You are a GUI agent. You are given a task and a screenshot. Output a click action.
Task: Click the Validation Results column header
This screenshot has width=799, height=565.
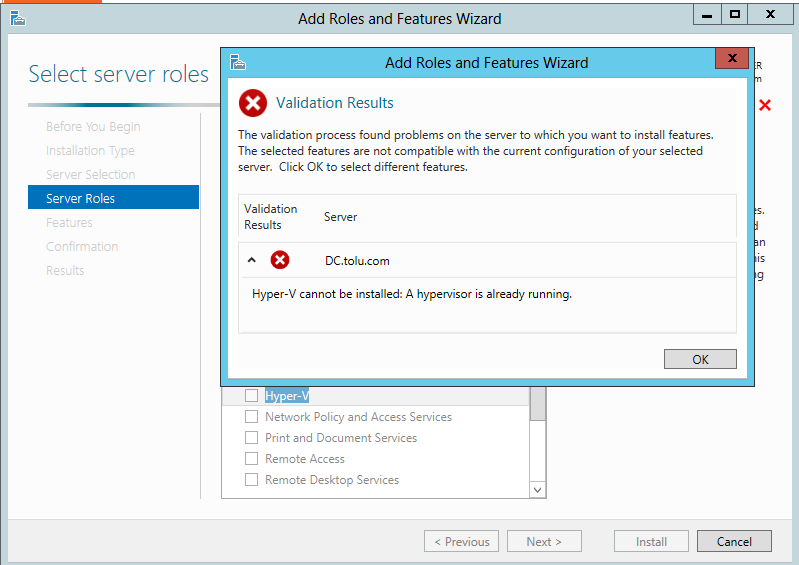click(x=270, y=217)
